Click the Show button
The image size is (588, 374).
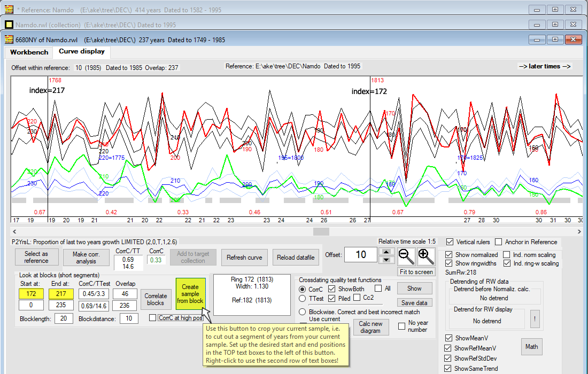414,288
